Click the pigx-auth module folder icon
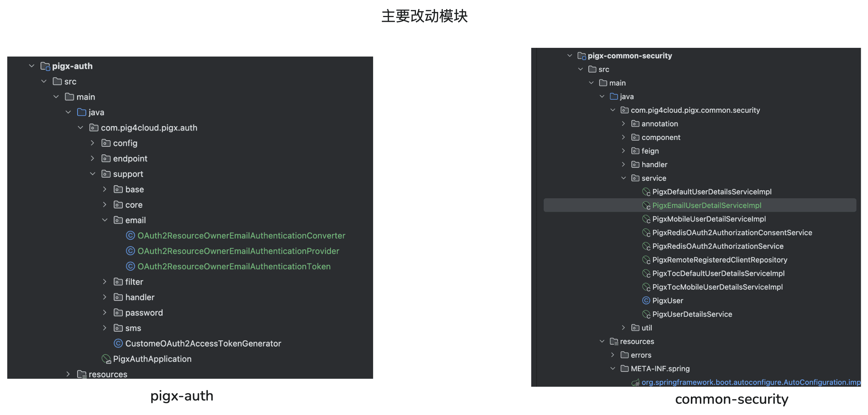Viewport: 868px width, 415px height. (x=45, y=66)
